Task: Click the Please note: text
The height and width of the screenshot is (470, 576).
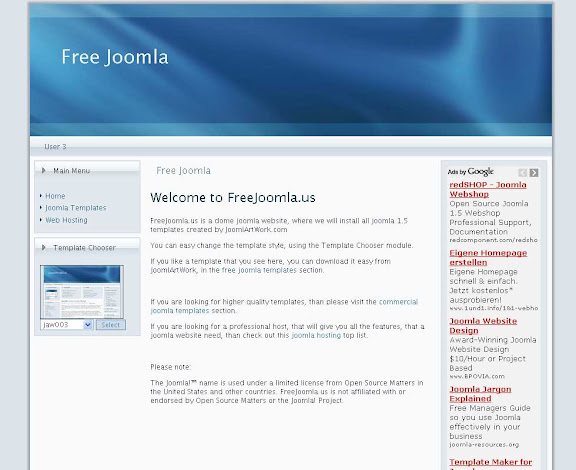Action: pos(170,367)
